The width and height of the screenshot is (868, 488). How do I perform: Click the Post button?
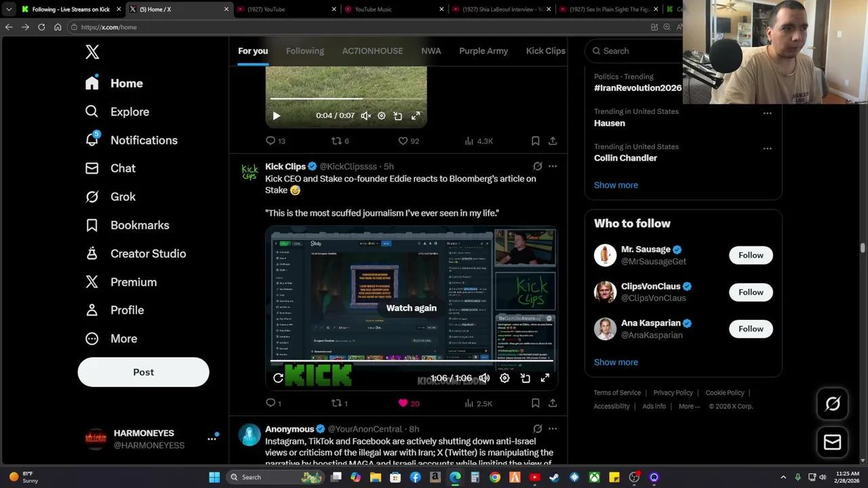(x=143, y=372)
